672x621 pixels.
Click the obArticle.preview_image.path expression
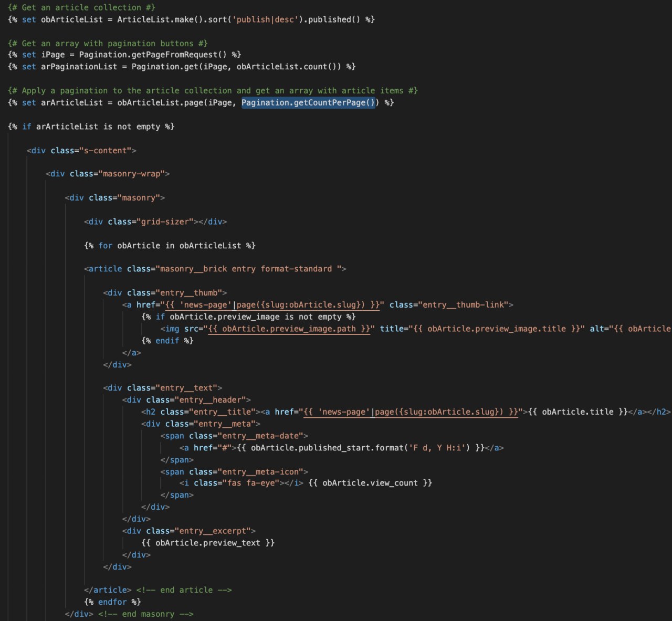pos(289,329)
